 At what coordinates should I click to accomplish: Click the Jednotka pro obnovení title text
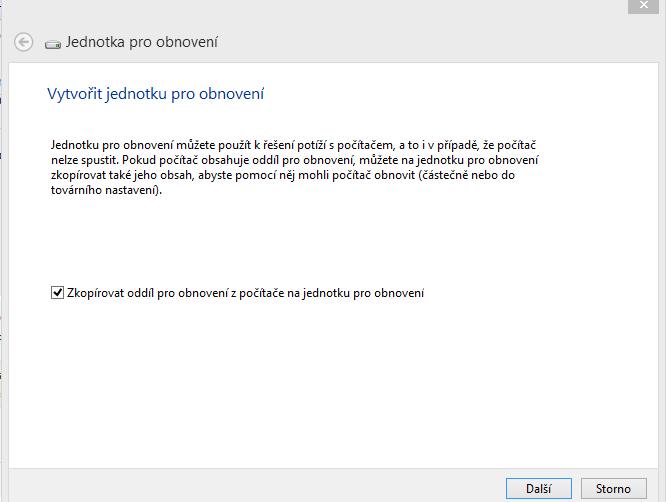pos(141,42)
